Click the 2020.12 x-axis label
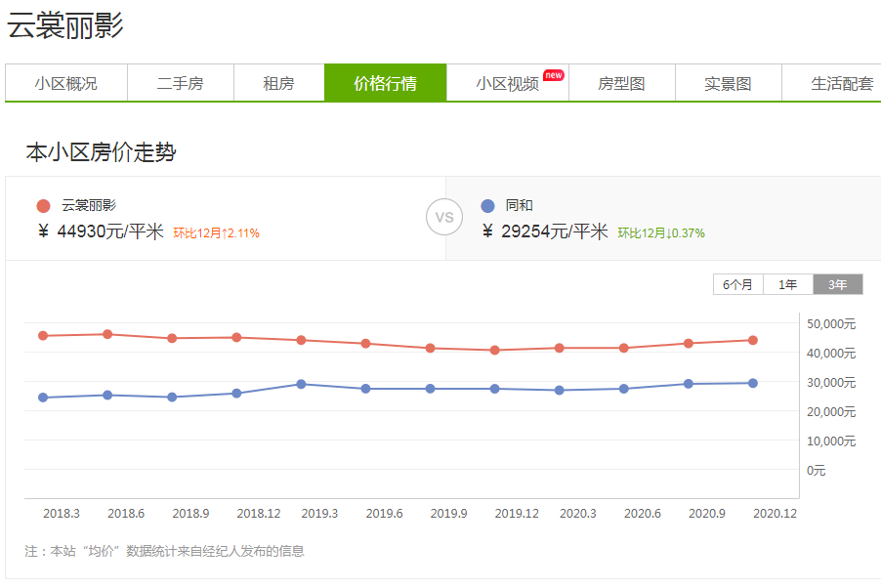 pos(775,513)
